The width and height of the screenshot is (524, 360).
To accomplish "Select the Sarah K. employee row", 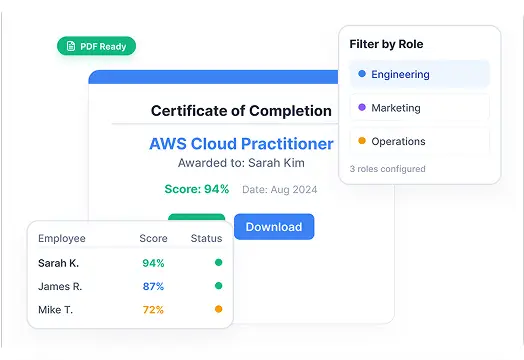I will tap(130, 263).
